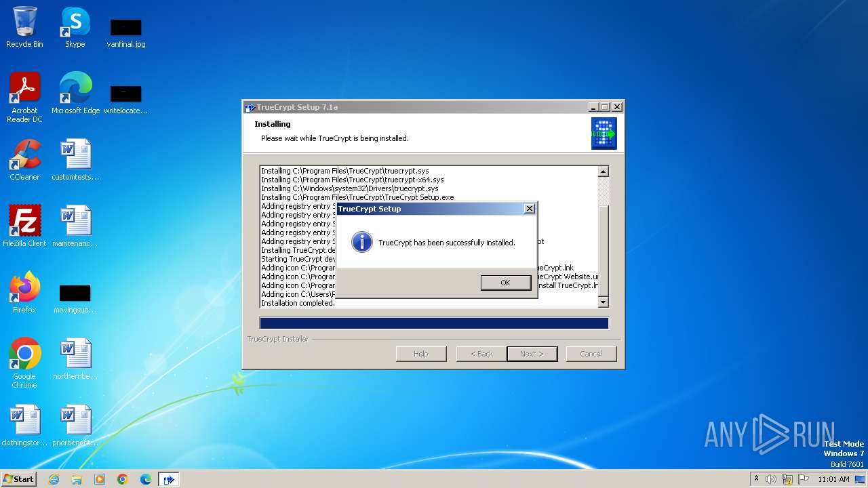Select priorbenefit Word document on desktop
868x488 pixels.
tap(75, 425)
